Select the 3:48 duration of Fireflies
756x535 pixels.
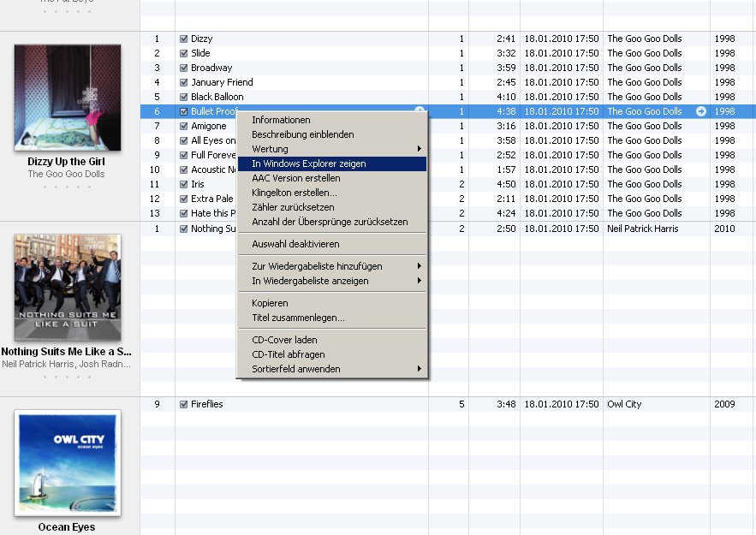click(506, 404)
